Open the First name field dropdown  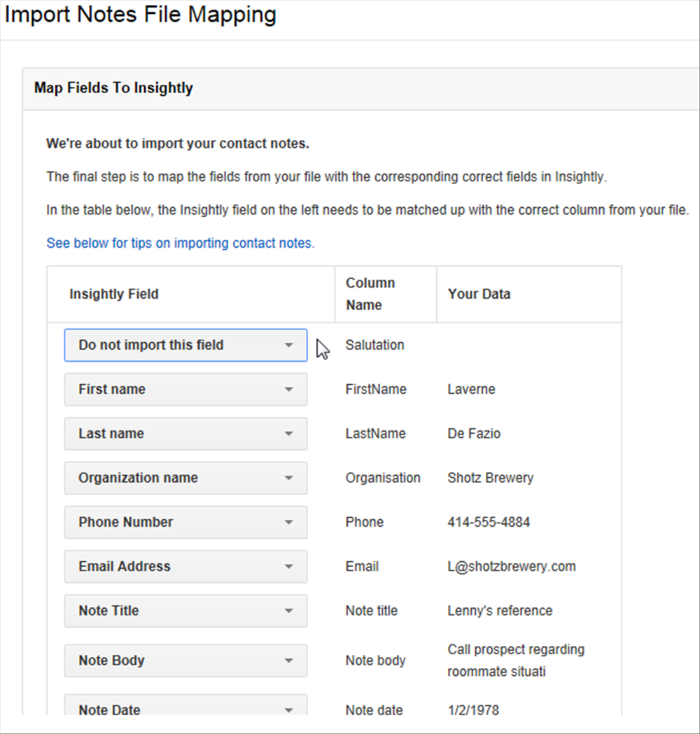pos(185,389)
